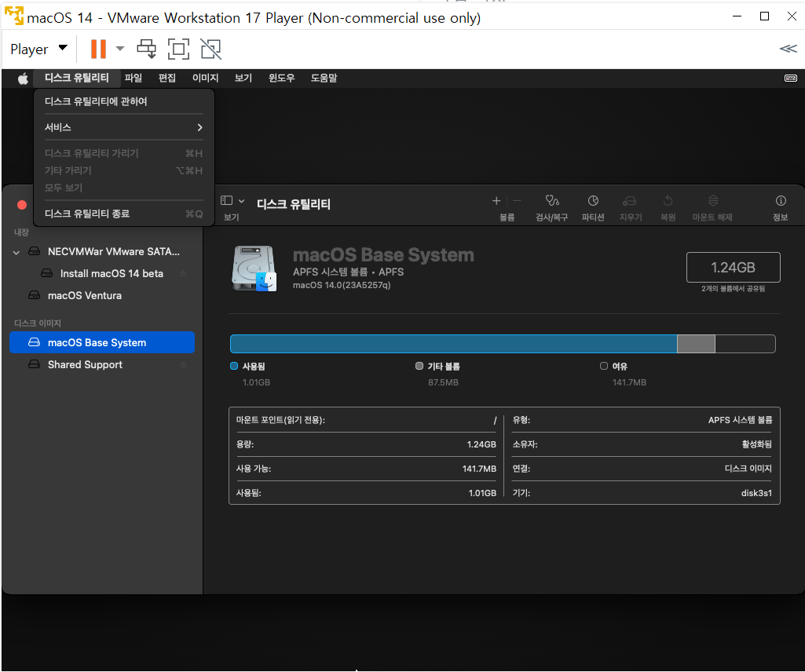805x672 pixels.
Task: Open the 편집 menu
Action: click(x=166, y=78)
